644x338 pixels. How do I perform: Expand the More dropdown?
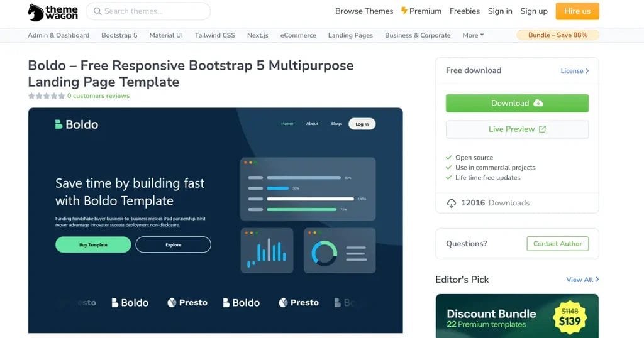pos(473,35)
